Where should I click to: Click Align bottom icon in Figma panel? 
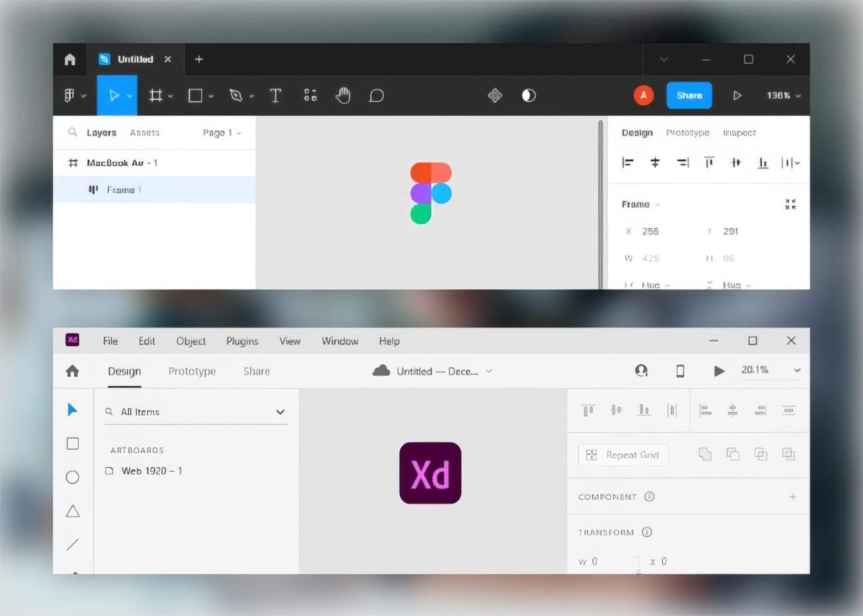(763, 162)
